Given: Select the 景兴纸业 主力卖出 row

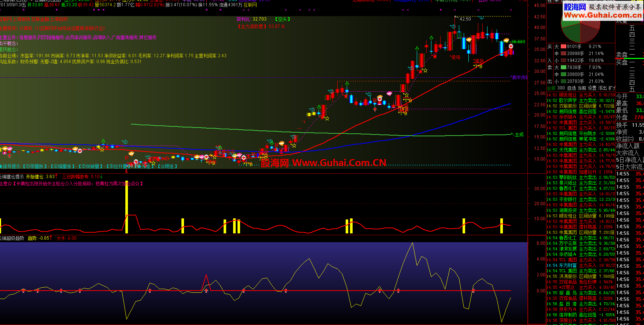Looking at the screenshot, I should click(581, 183).
